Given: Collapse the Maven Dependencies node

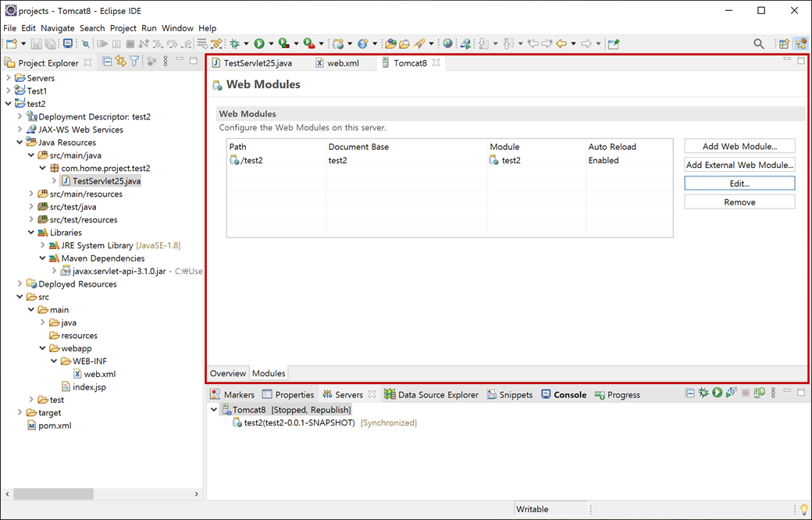Looking at the screenshot, I should tap(42, 258).
